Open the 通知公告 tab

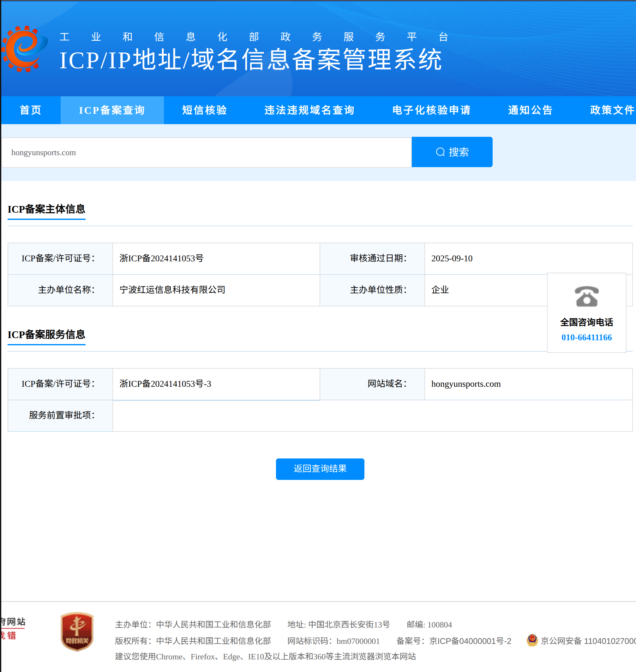(x=530, y=110)
